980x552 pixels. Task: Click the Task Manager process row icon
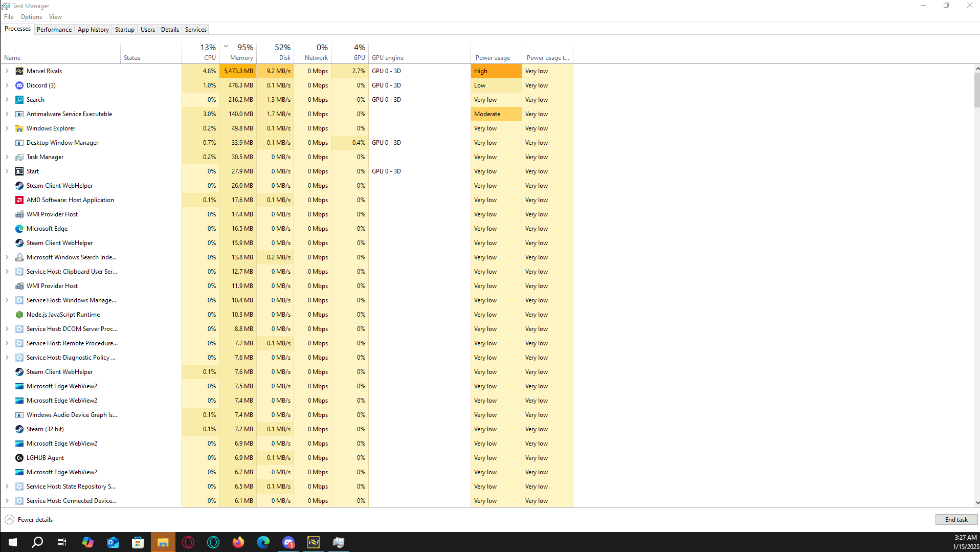click(x=19, y=157)
